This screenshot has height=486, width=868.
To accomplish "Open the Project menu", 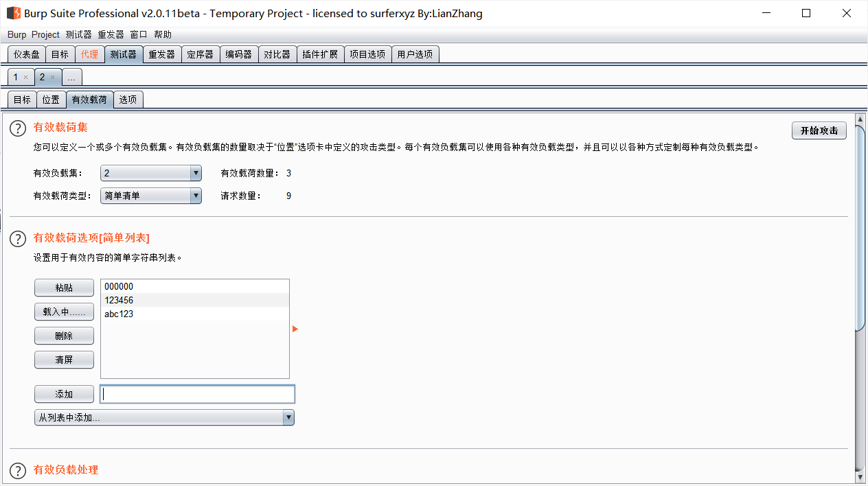I will (45, 34).
